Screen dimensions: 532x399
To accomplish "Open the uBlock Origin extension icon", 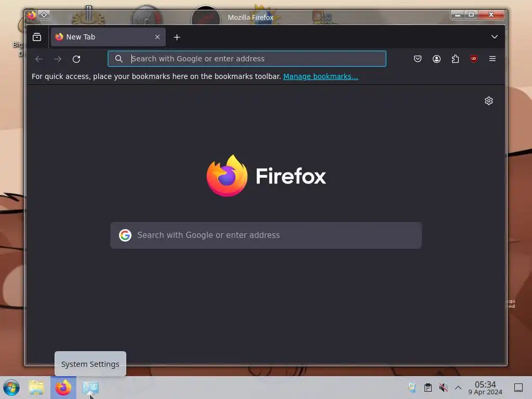I will [x=474, y=59].
